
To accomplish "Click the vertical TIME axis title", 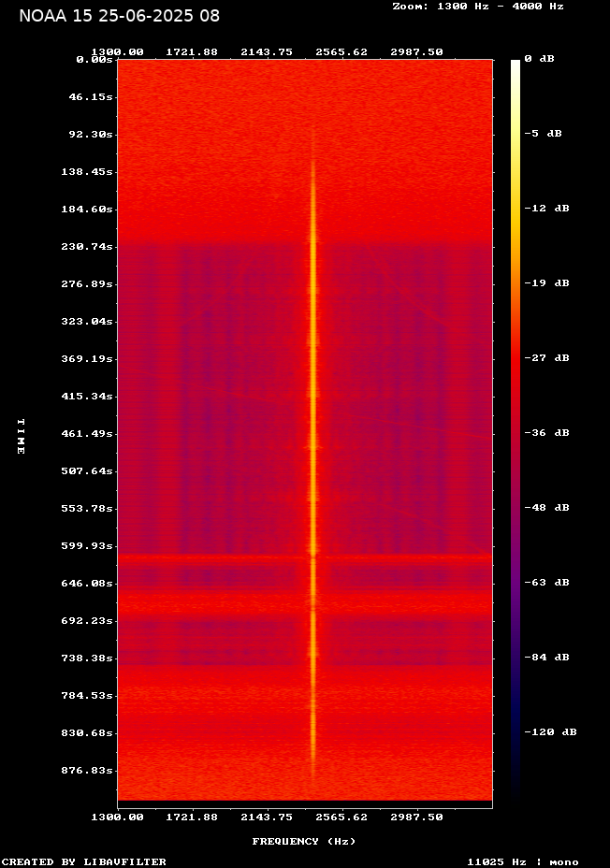I will click(x=21, y=437).
